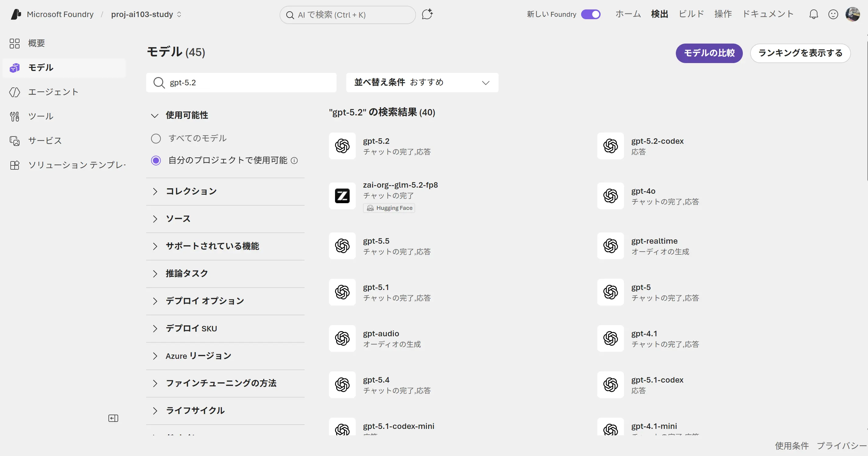Click the gpt-5.2-codex model logo

[611, 146]
